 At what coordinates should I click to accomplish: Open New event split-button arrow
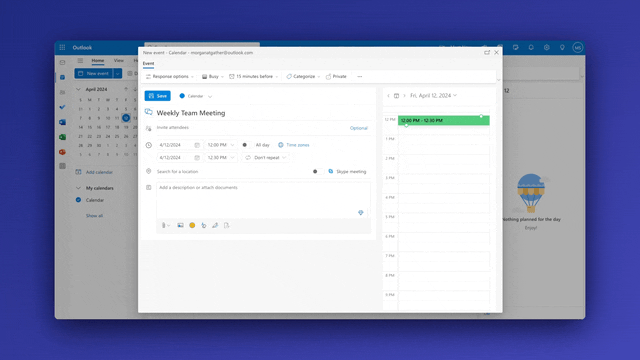coord(117,73)
